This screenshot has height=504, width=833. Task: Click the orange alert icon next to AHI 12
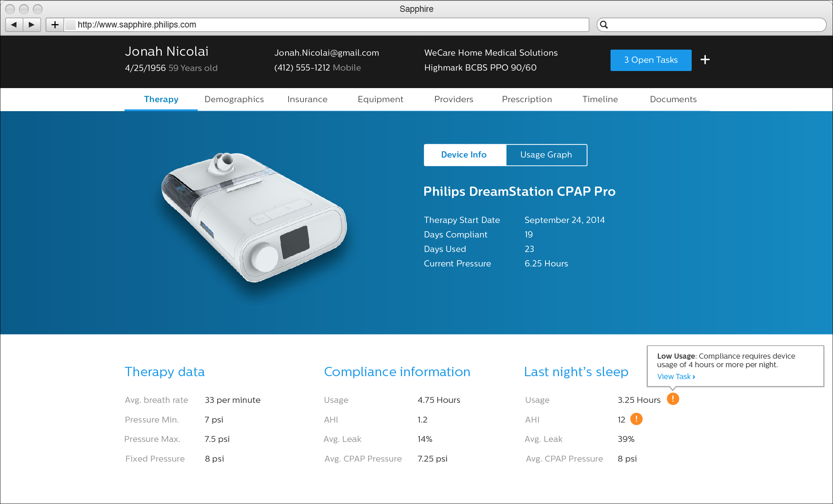coord(636,419)
